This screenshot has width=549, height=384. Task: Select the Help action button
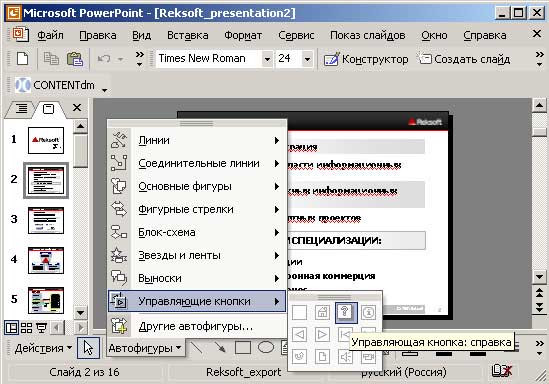(346, 312)
